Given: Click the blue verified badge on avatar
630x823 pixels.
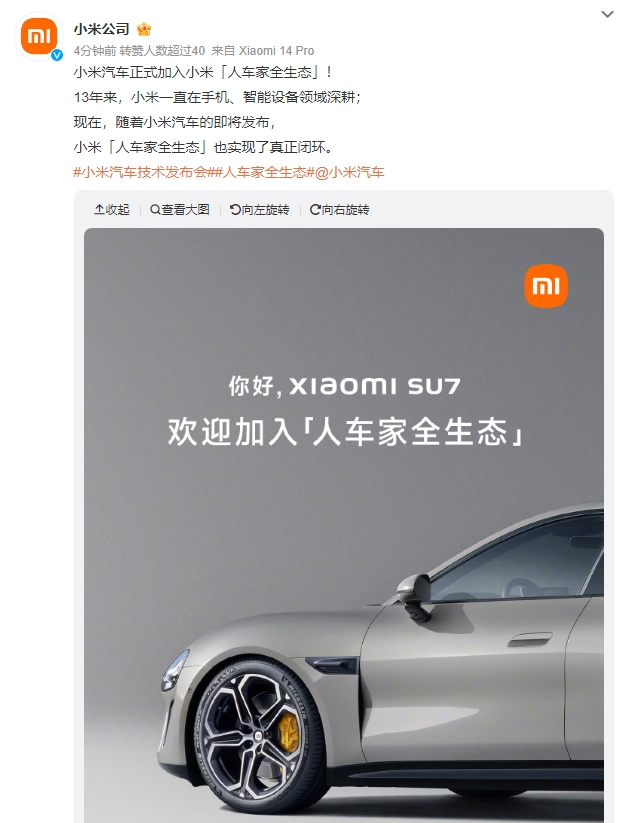Looking at the screenshot, I should 57,55.
